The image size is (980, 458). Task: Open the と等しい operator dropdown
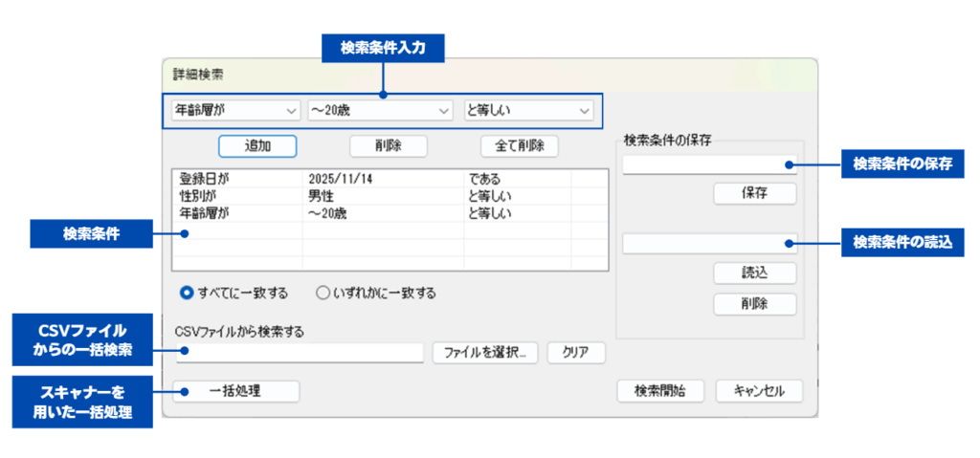[528, 111]
